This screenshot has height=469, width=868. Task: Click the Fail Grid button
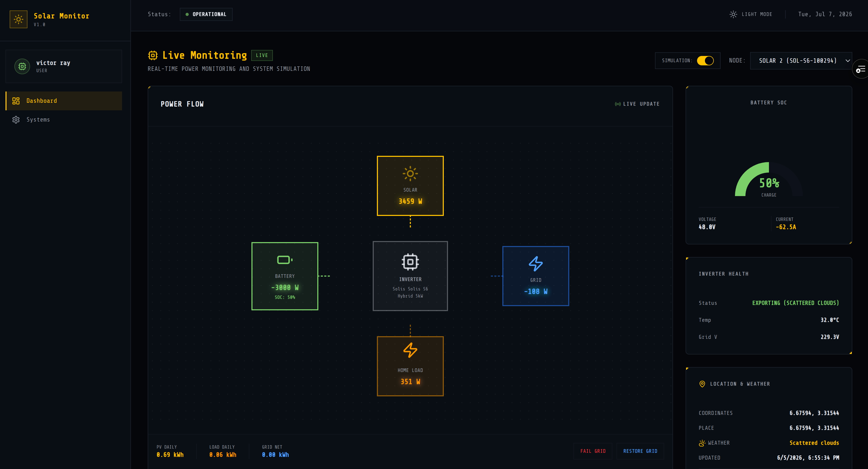pos(593,451)
